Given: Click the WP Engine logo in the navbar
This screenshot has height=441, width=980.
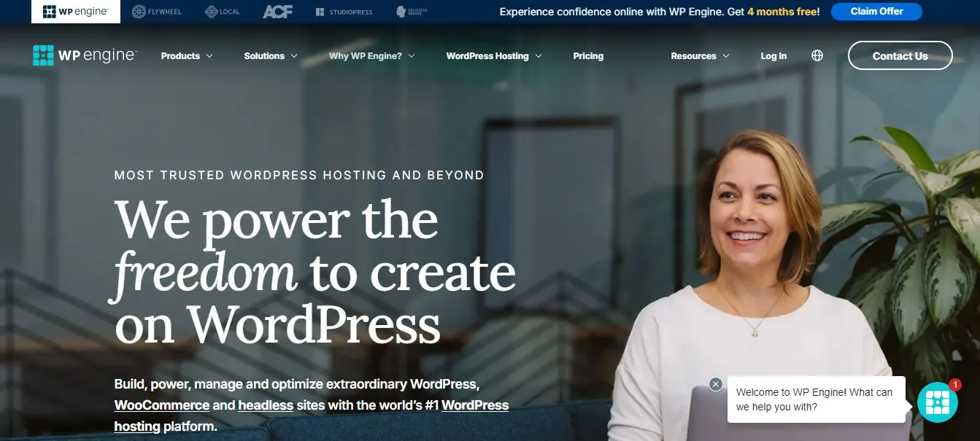Looking at the screenshot, I should (x=83, y=55).
